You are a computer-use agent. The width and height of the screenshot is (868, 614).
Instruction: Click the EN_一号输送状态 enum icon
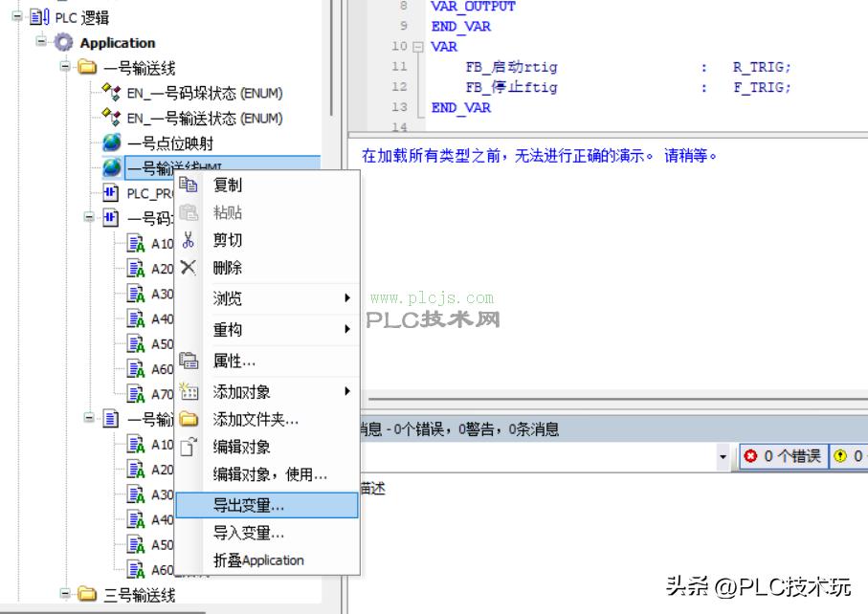click(x=111, y=118)
